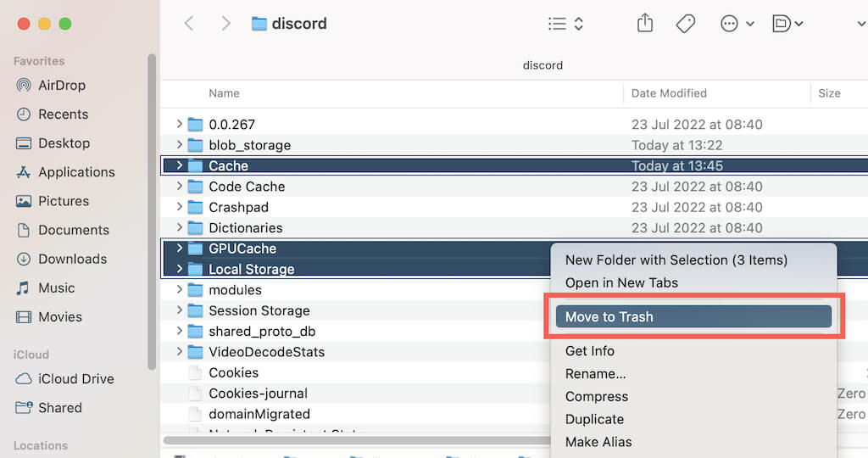Sort by the Name column header
Screen dimensions: 868x458
coord(225,93)
